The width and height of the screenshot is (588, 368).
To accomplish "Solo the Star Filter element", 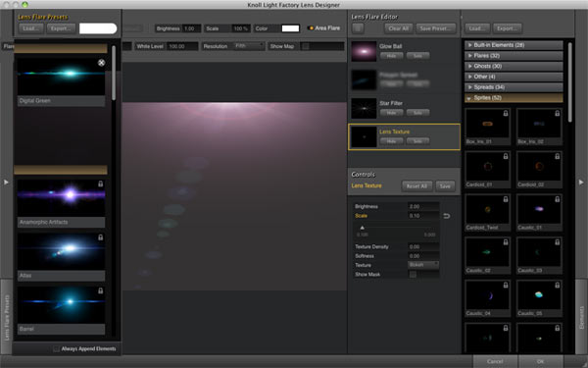I will pyautogui.click(x=417, y=112).
